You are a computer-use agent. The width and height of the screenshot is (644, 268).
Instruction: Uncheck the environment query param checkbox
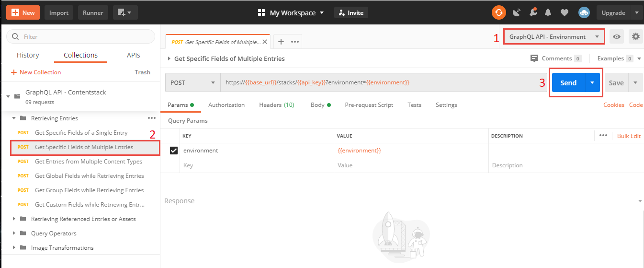pos(174,151)
